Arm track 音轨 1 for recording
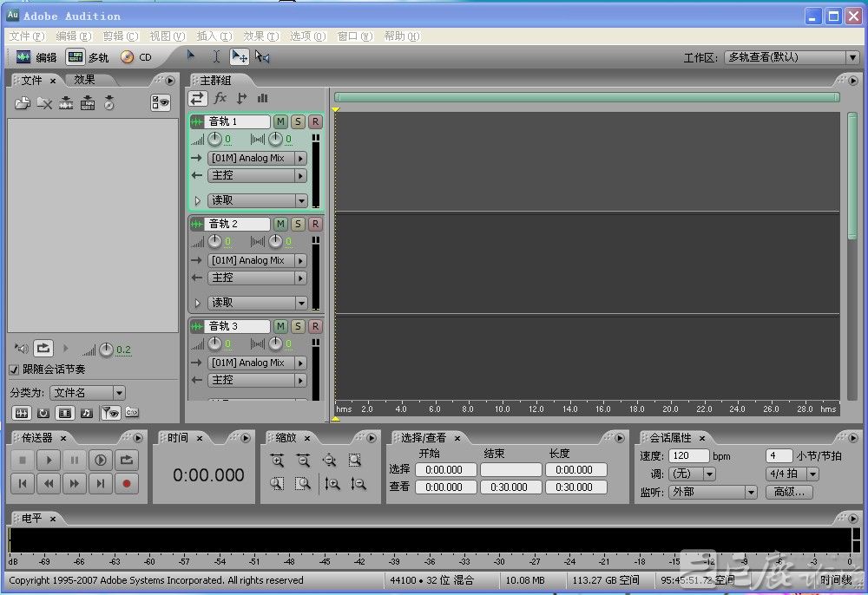The width and height of the screenshot is (868, 595). click(x=315, y=121)
